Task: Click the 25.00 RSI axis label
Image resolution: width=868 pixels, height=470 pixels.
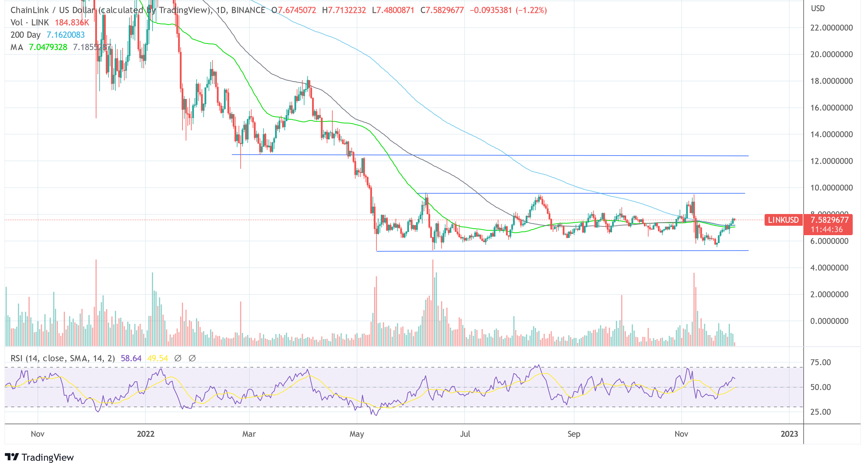Action: [820, 412]
